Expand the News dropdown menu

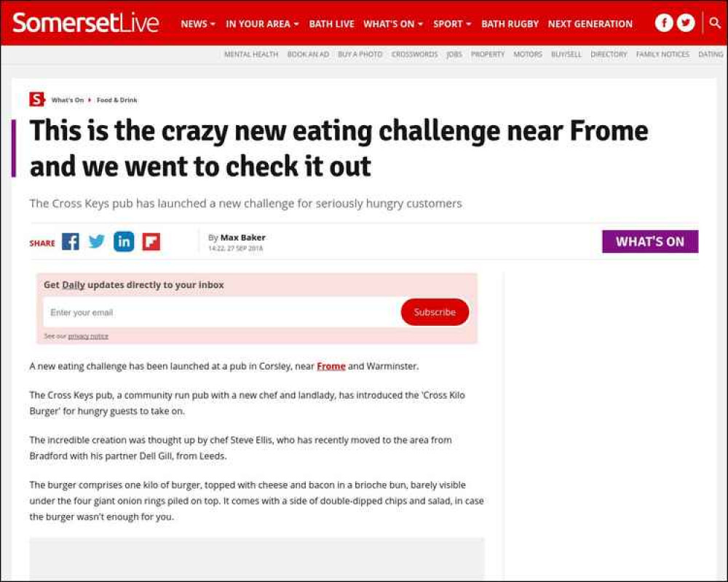[x=198, y=24]
